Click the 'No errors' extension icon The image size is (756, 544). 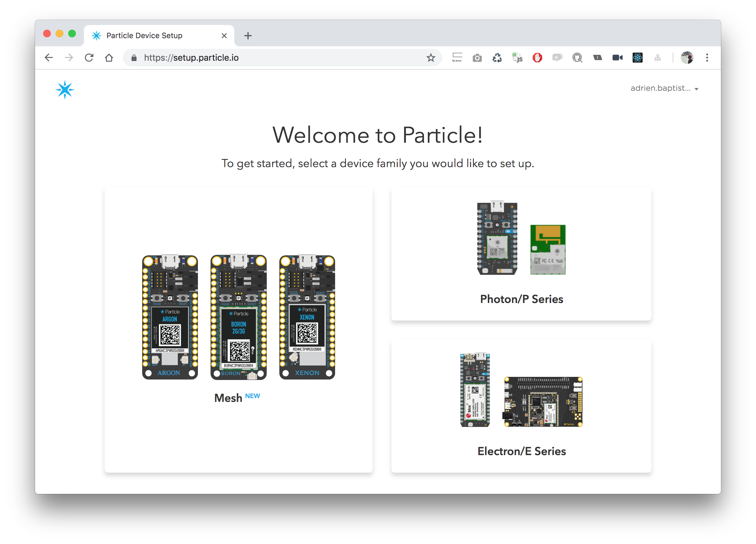point(457,58)
